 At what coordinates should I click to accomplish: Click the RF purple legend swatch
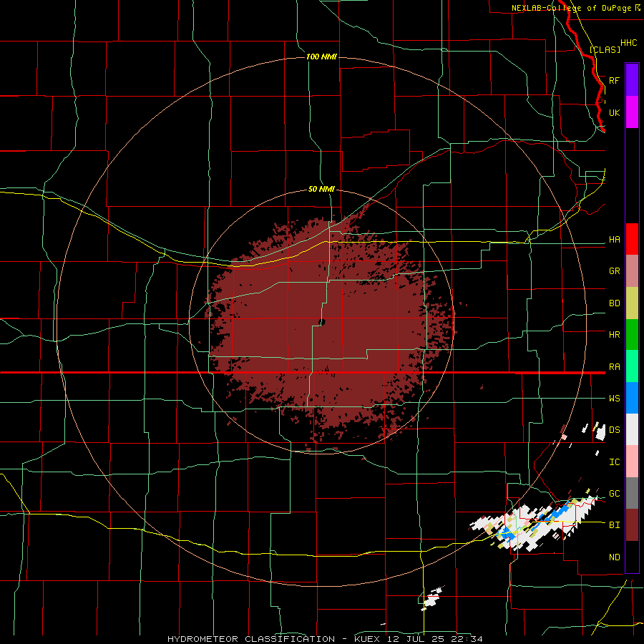[x=632, y=80]
